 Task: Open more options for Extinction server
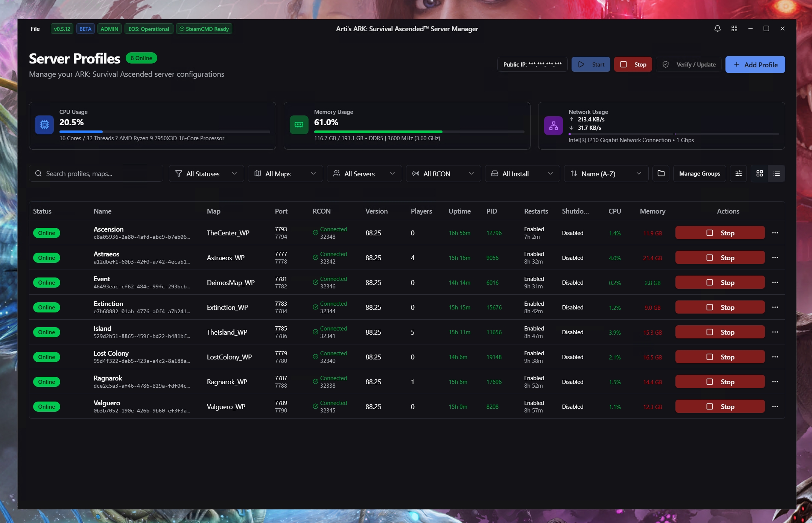[775, 307]
